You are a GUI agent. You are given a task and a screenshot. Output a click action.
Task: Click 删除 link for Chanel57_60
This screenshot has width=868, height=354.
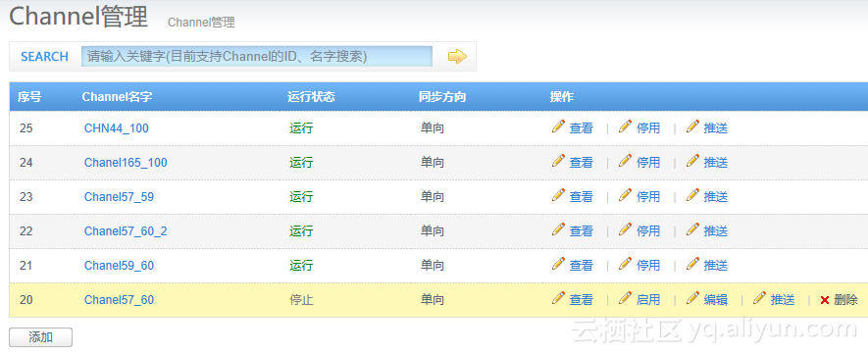[845, 300]
